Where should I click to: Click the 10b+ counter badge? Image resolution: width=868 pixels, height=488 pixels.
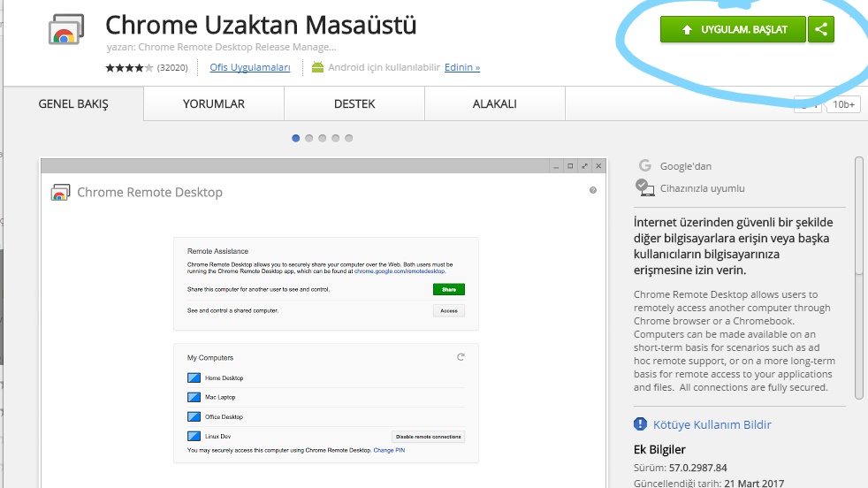tap(843, 104)
